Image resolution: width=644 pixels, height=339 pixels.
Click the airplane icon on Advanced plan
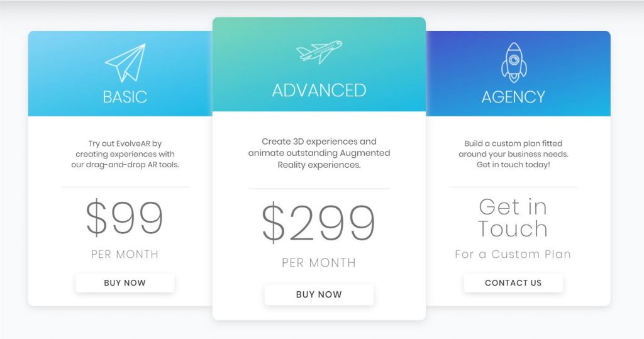[319, 52]
